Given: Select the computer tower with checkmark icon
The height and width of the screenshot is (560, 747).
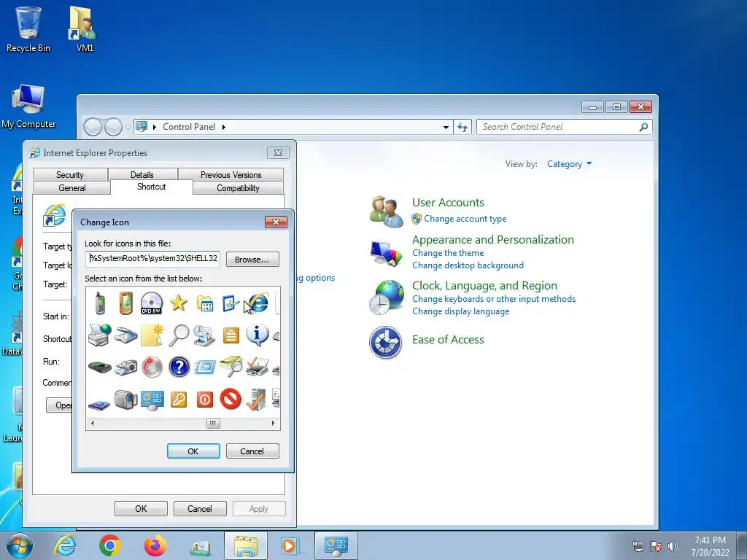Looking at the screenshot, I should coord(258,399).
